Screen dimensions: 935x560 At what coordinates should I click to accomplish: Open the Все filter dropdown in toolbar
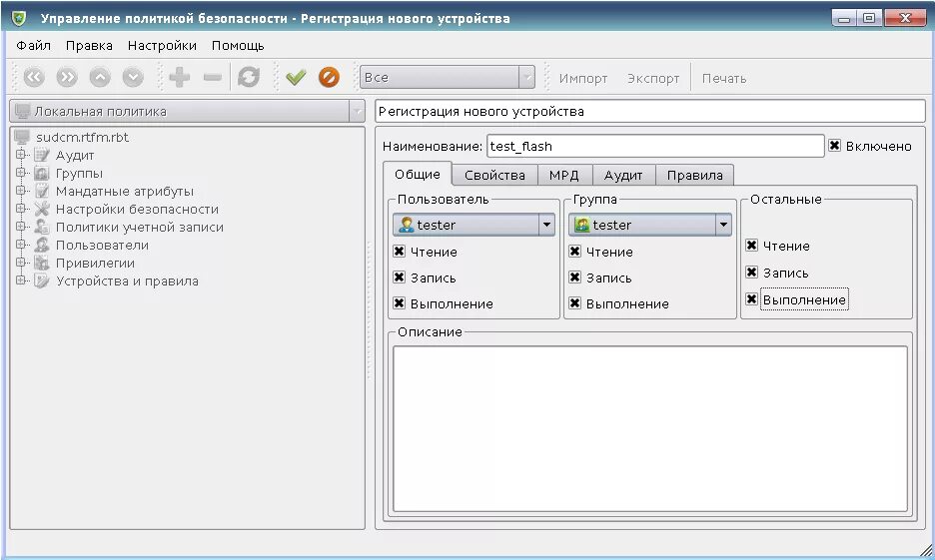point(448,78)
